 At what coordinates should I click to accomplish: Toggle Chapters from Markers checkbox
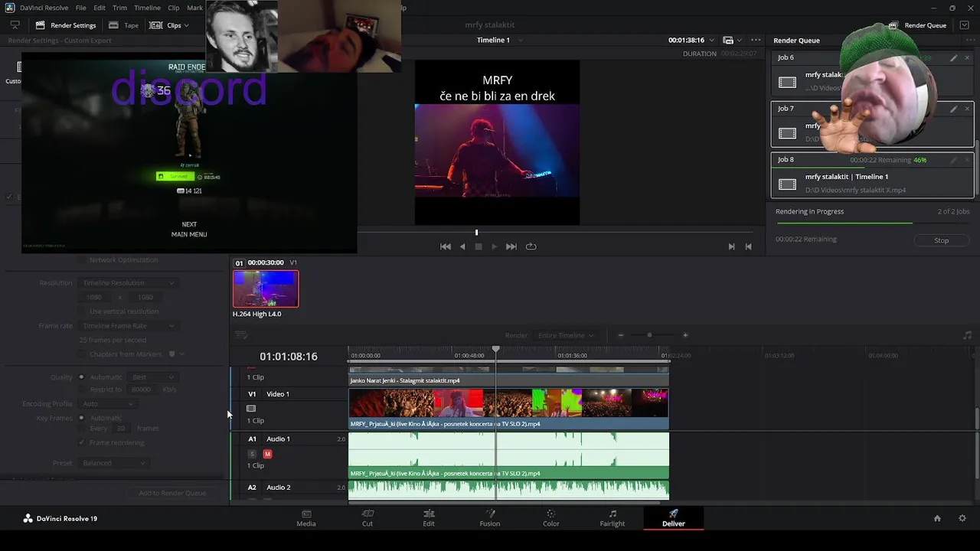83,354
